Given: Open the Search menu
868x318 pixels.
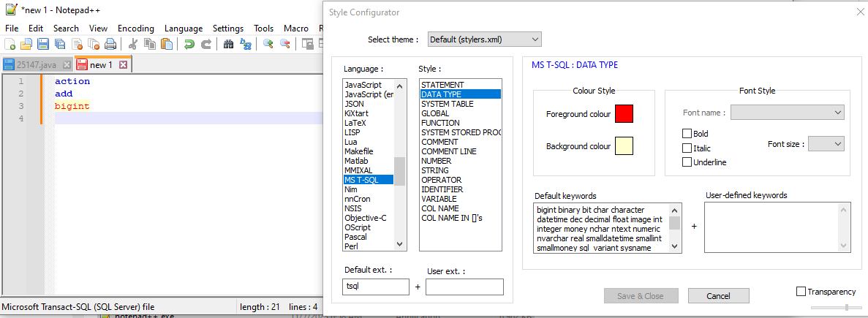Looking at the screenshot, I should point(66,29).
